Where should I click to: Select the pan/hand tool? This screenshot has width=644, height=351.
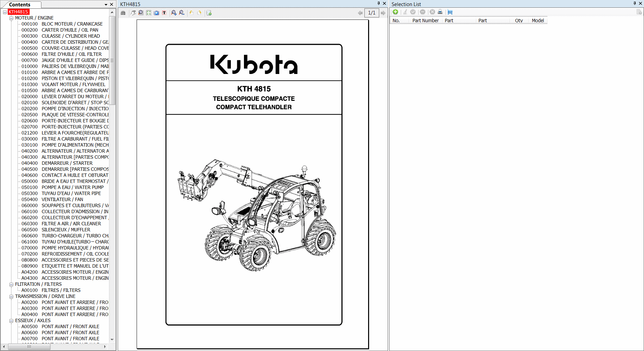click(133, 13)
